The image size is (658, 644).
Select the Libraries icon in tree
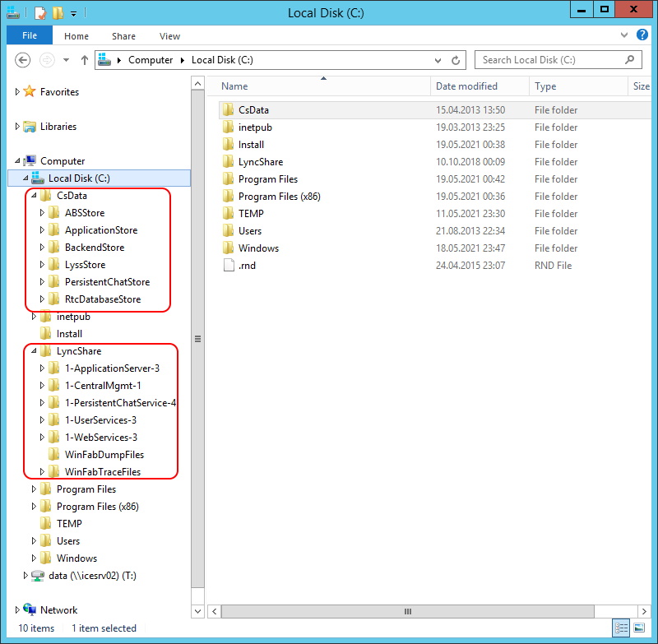point(30,127)
